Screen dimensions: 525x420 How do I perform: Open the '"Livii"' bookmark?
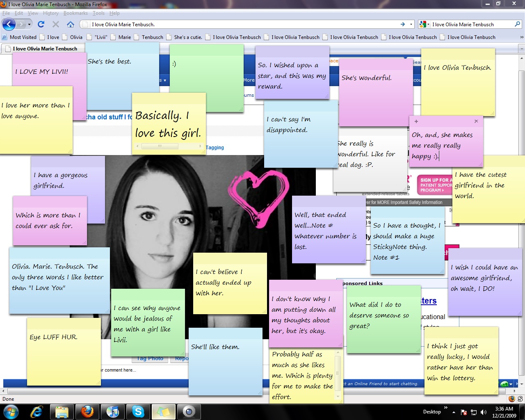pos(97,37)
